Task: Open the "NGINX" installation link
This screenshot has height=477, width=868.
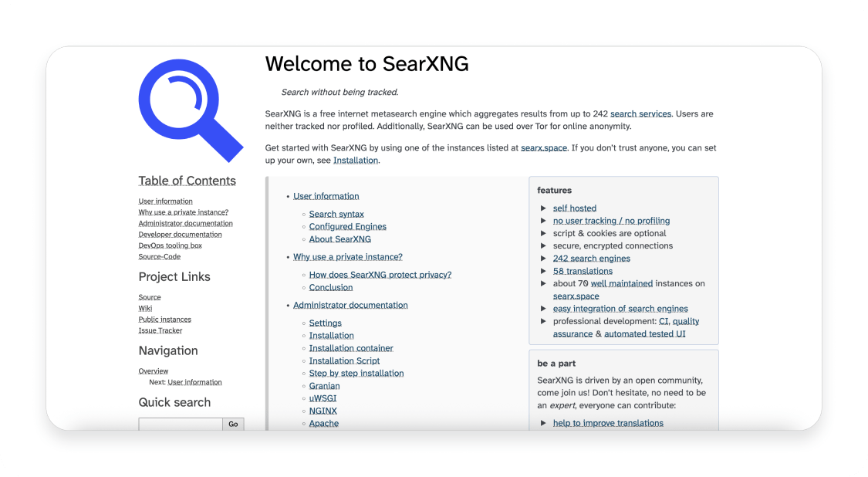Action: click(323, 411)
